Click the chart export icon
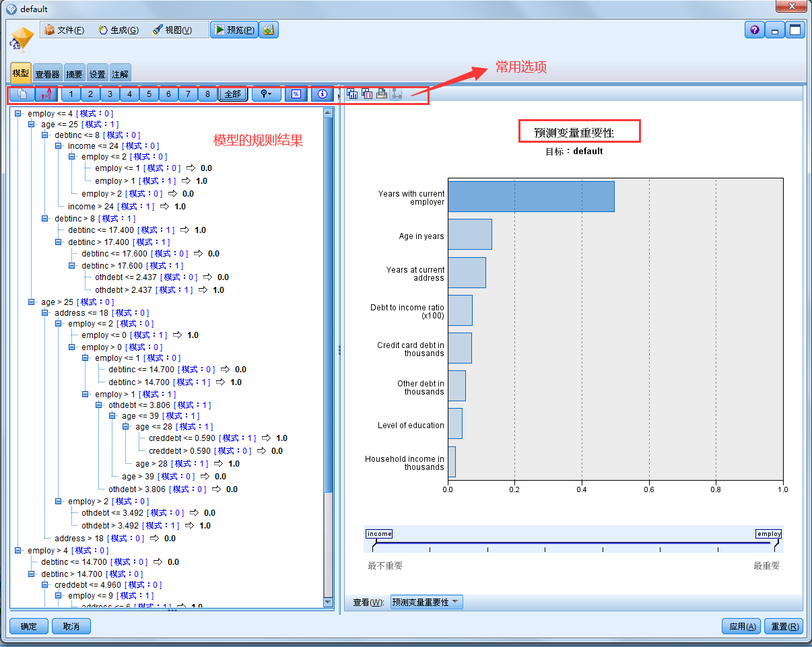This screenshot has width=812, height=647. click(x=351, y=94)
